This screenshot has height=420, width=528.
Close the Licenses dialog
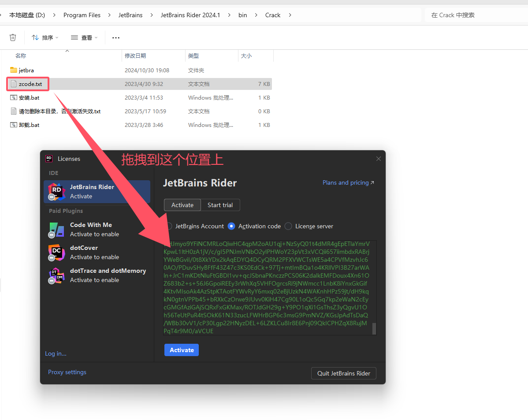[x=379, y=159]
